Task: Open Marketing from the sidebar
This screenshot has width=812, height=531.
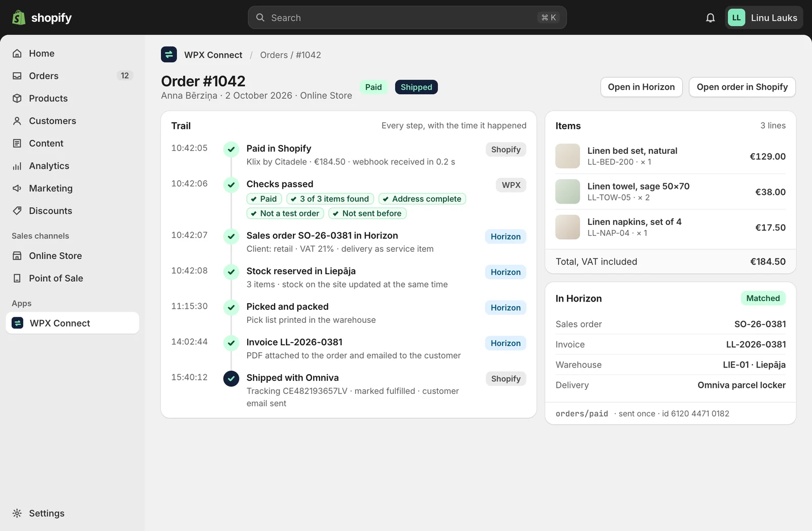Action: [x=73, y=188]
